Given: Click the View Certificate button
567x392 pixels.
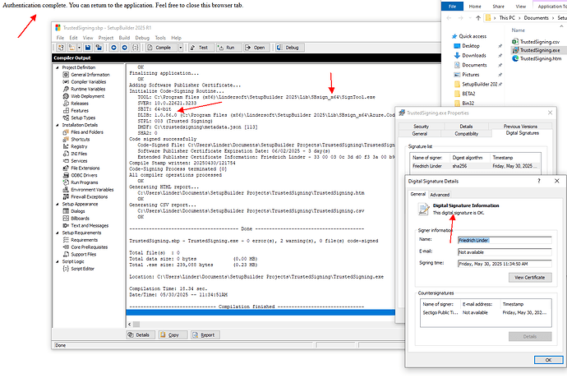Looking at the screenshot, I should pos(530,278).
